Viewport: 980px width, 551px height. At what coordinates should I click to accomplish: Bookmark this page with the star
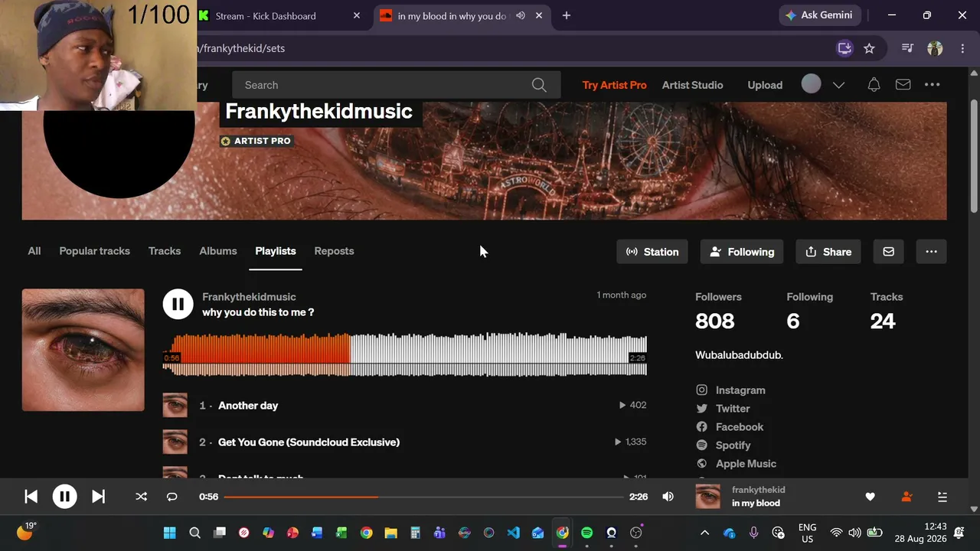[x=869, y=48]
